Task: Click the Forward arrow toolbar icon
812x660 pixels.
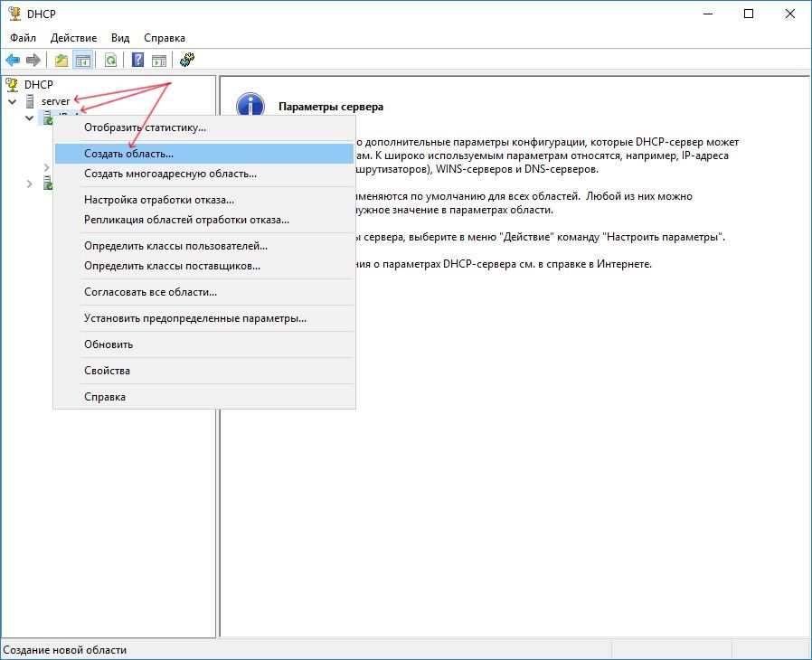Action: [x=33, y=61]
